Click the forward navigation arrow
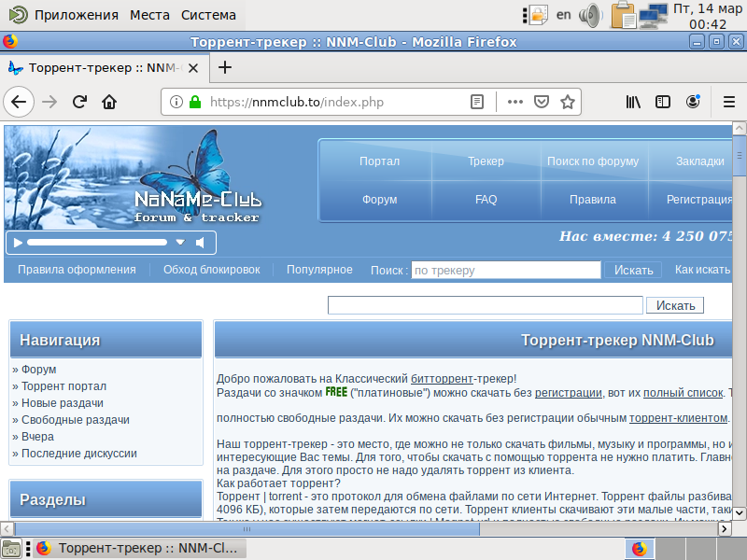Image resolution: width=747 pixels, height=560 pixels. (49, 102)
